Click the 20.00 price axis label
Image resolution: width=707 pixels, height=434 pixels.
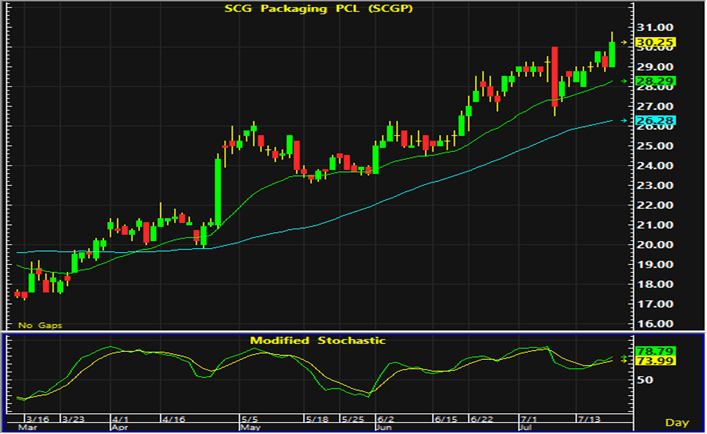(x=655, y=245)
